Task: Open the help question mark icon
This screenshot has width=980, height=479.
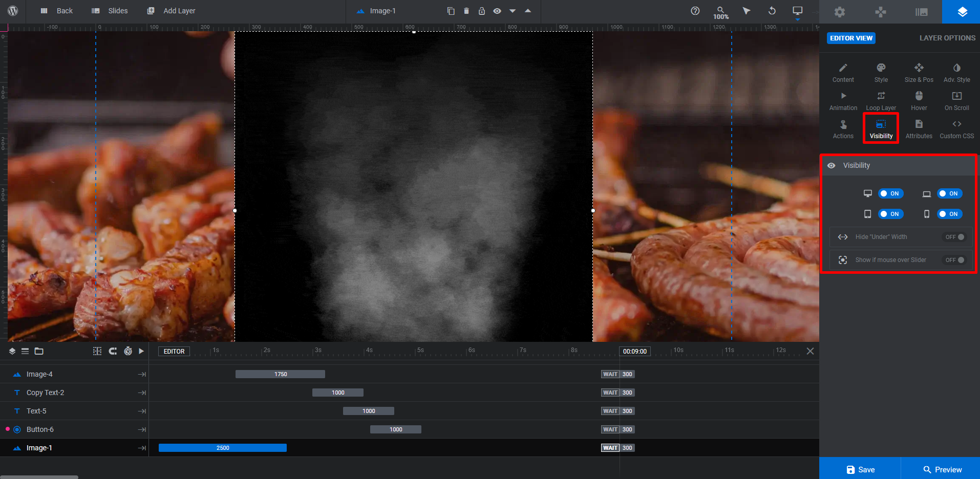Action: click(x=695, y=11)
